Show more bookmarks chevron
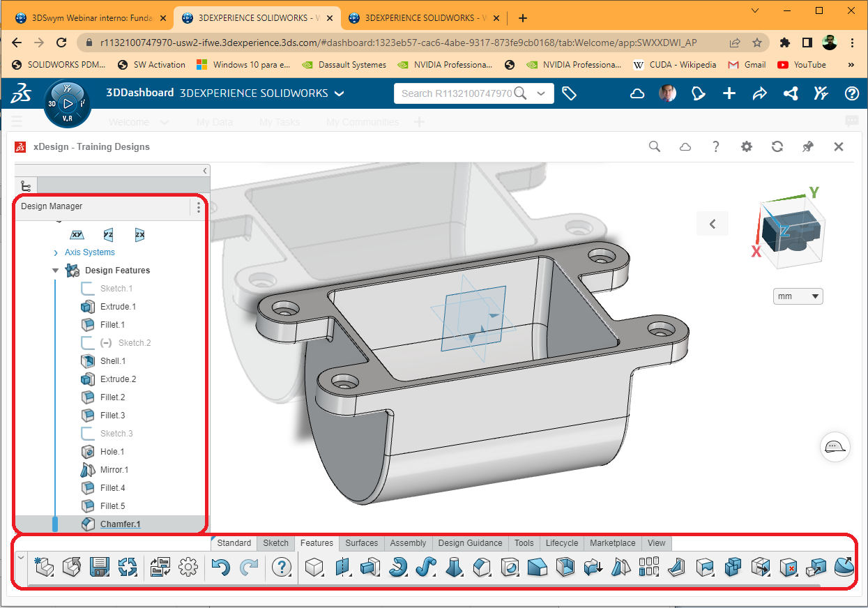Viewport: 868px width, 608px height. point(851,65)
